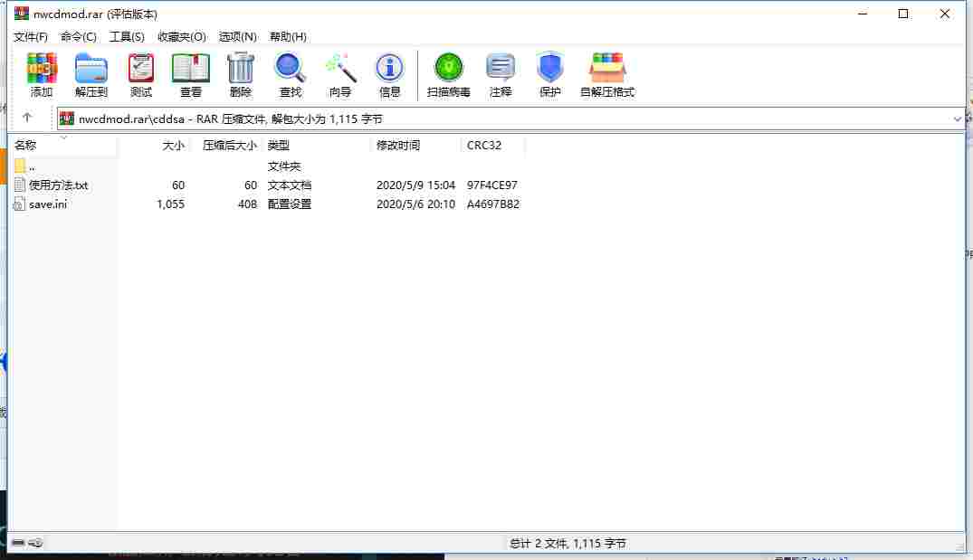This screenshot has width=973, height=560.
Task: Run the 测试 (Test) archive tool
Action: (x=141, y=68)
